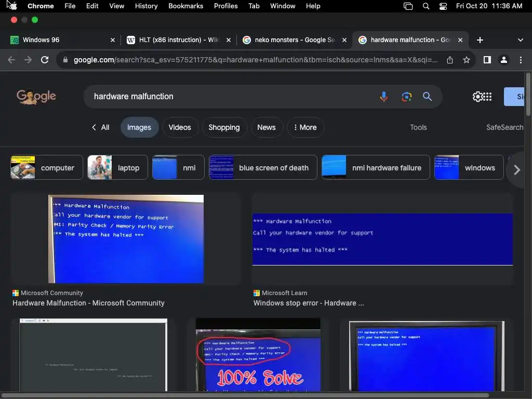Image resolution: width=532 pixels, height=399 pixels.
Task: Expand the tab search dropdown
Action: (x=520, y=40)
